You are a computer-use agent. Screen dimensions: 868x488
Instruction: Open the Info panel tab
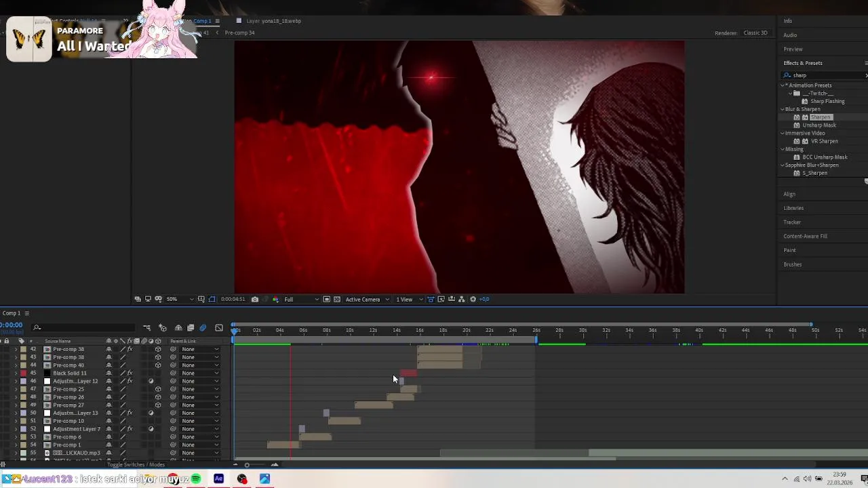point(788,21)
